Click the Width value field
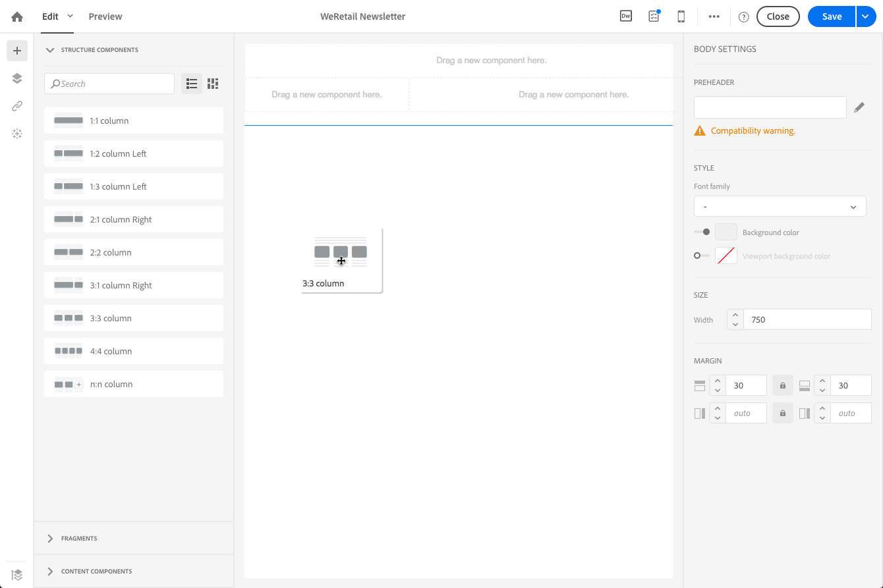 pos(807,319)
